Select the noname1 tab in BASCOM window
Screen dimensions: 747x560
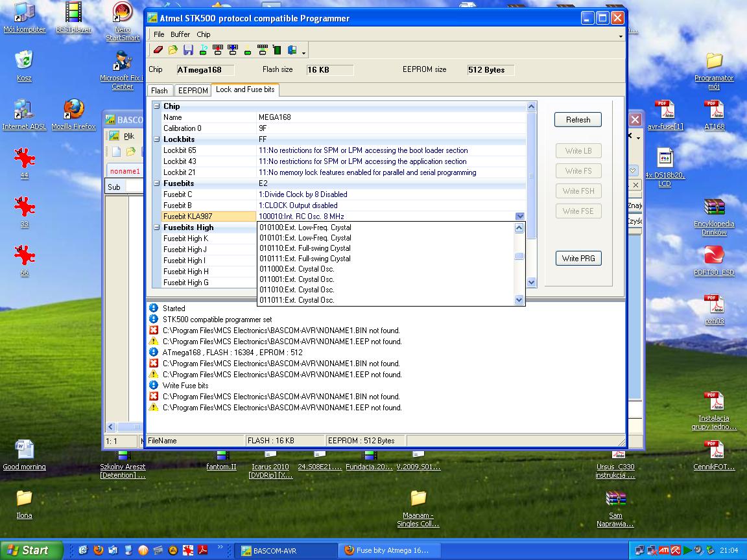coord(124,171)
